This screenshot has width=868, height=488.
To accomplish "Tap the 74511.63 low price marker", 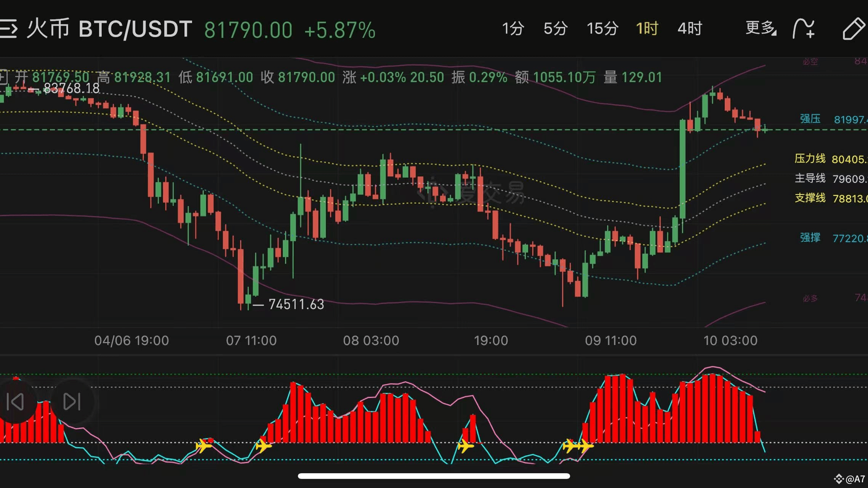I will (x=296, y=304).
